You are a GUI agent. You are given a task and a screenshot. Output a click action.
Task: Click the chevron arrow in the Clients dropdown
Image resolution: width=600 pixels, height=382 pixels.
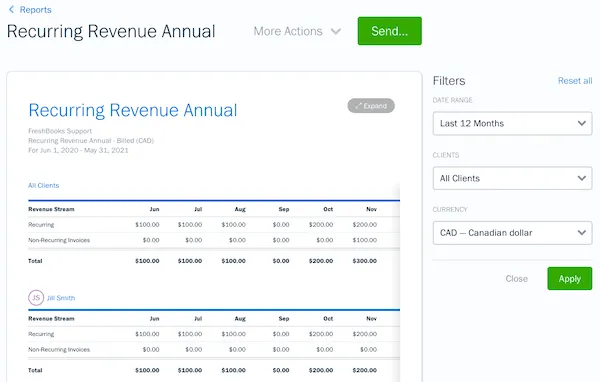click(582, 178)
